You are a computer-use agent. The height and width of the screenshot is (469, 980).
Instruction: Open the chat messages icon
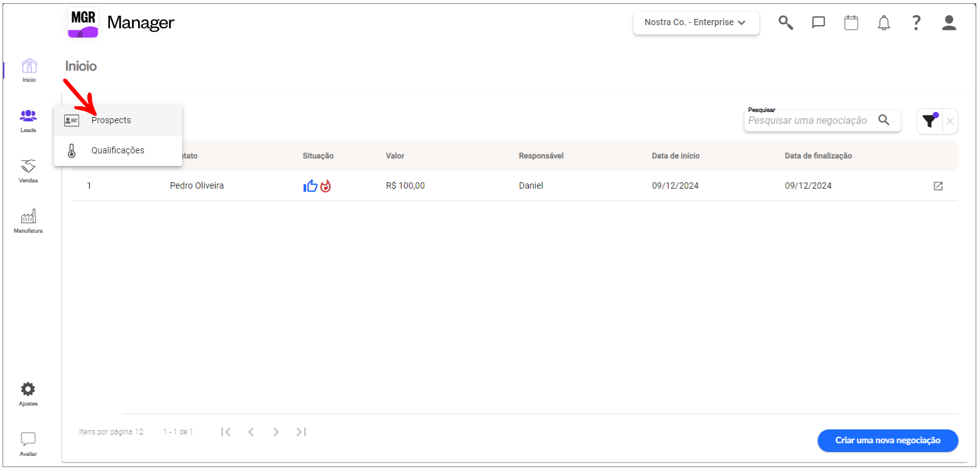click(x=819, y=23)
